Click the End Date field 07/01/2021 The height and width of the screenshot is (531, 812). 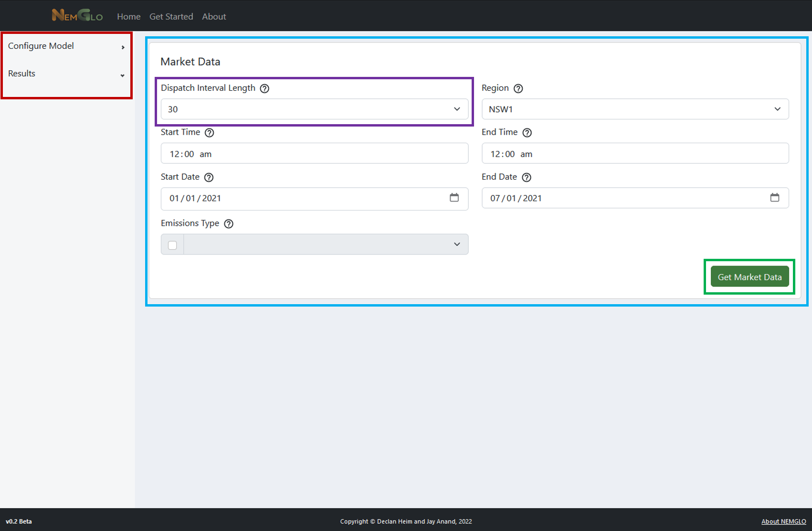pos(635,198)
